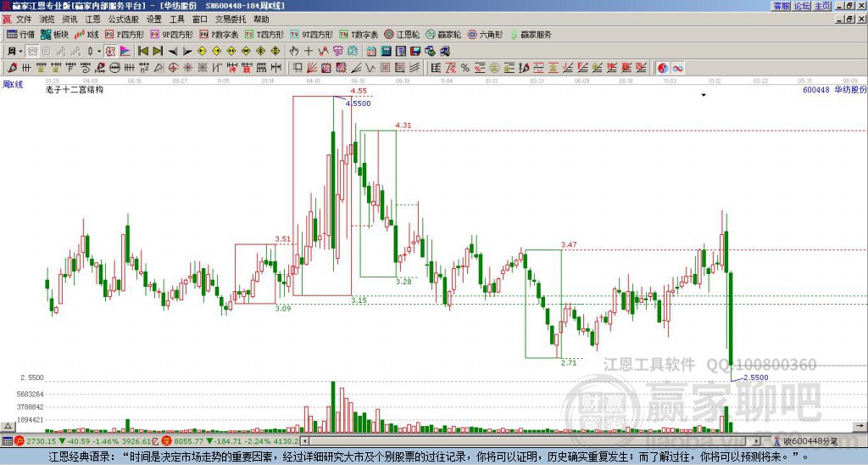
Task: Click the yellow diamond left-arrow icon
Action: tap(202, 52)
